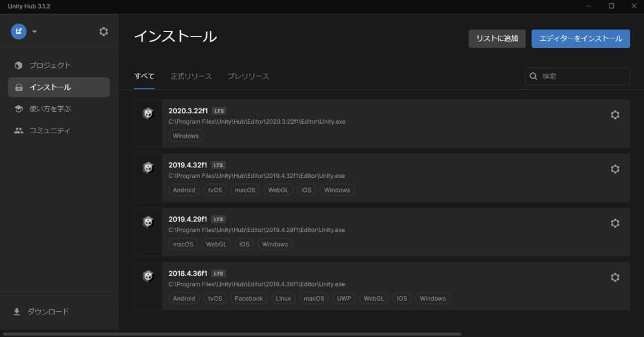
Task: Select インストール sidebar item
Action: coord(58,87)
